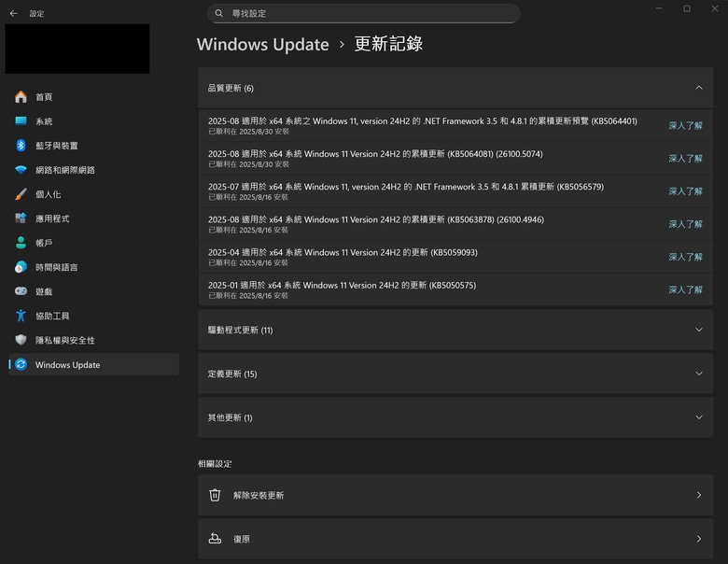Image resolution: width=728 pixels, height=564 pixels.
Task: Click the 遊戲 gamepad icon
Action: coord(21,291)
